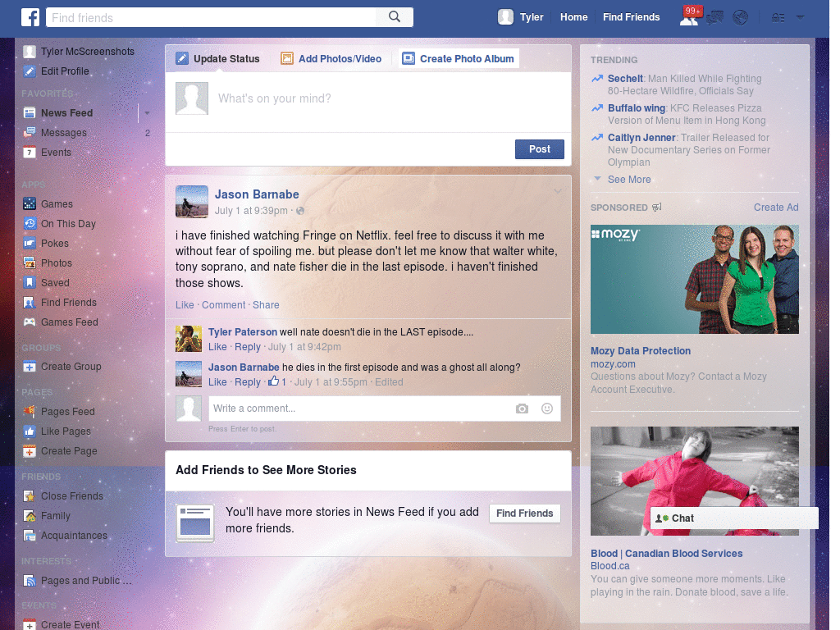The image size is (840, 630).
Task: Click the Find friends search field
Action: tap(211, 18)
